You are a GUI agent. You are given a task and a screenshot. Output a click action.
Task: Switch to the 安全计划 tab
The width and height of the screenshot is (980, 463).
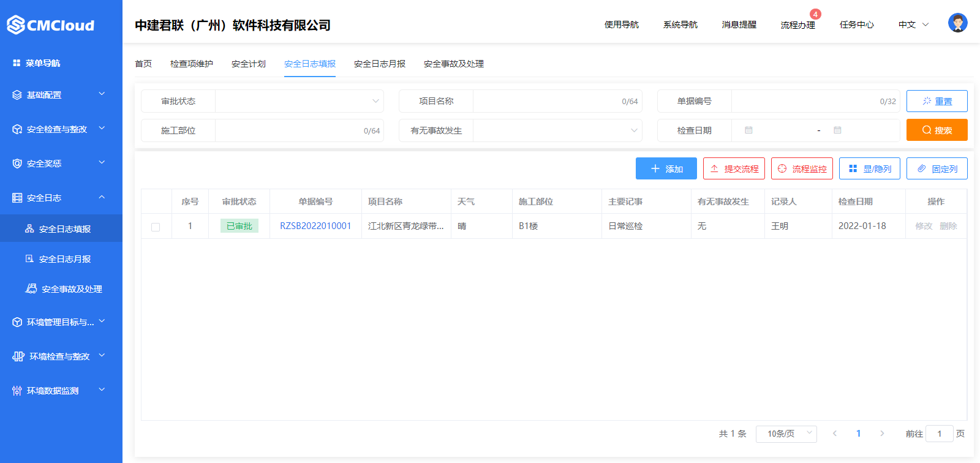(249, 64)
